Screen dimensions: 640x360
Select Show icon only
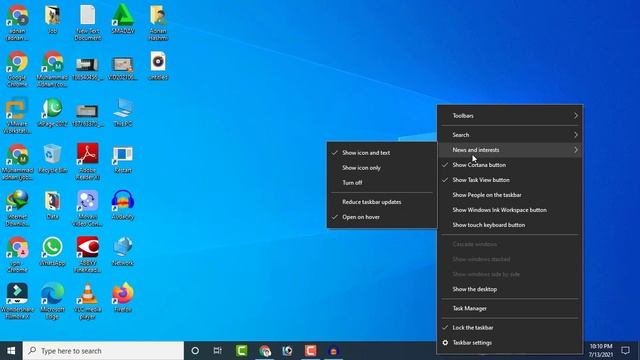pyautogui.click(x=382, y=168)
